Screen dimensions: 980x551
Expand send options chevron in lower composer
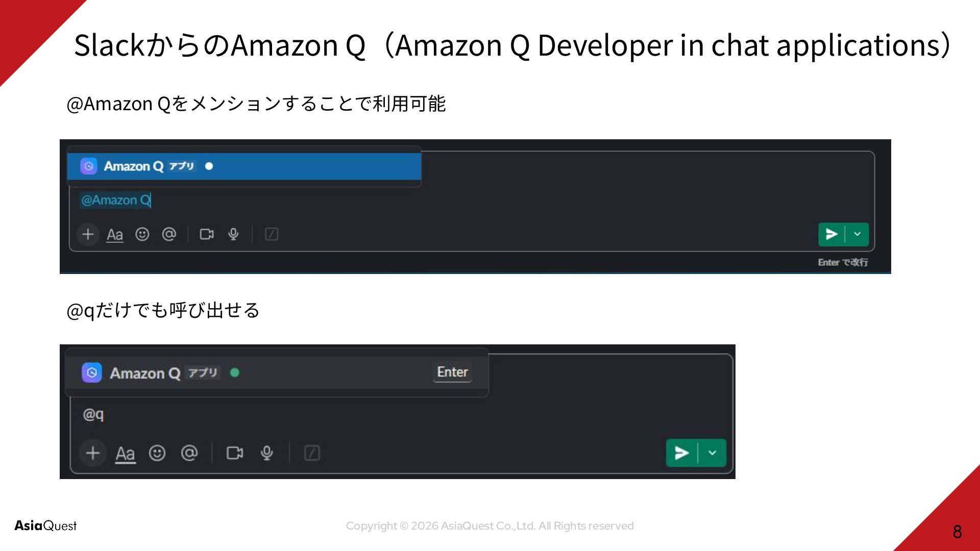[713, 453]
